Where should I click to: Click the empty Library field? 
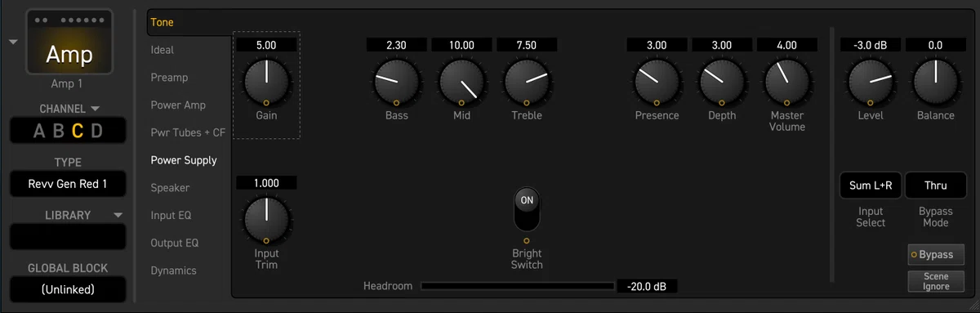click(x=68, y=236)
